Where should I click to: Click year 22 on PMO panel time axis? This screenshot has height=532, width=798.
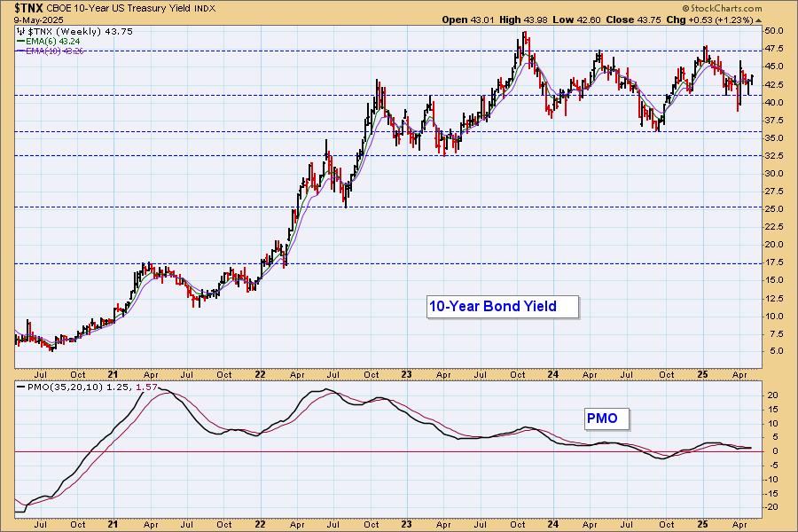click(260, 524)
